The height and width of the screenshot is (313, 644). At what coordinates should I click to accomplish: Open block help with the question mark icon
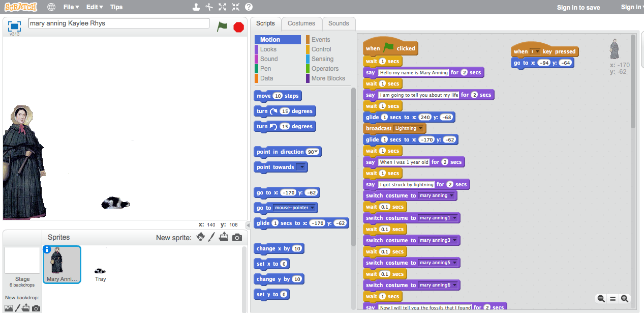tap(248, 7)
